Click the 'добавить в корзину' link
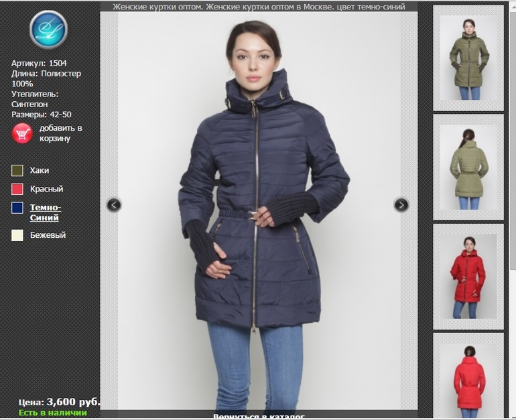The image size is (516, 420). [x=60, y=133]
